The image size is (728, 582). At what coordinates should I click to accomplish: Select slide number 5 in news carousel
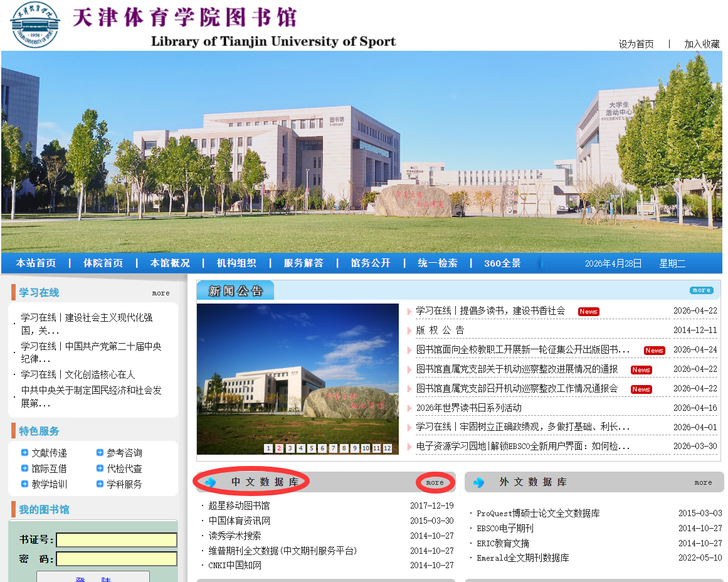point(312,448)
